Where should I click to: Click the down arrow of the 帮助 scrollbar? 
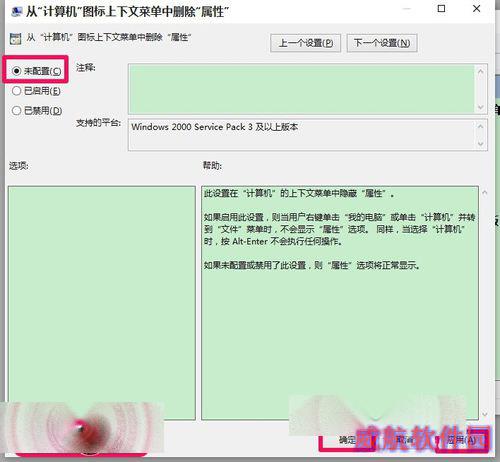(x=485, y=414)
